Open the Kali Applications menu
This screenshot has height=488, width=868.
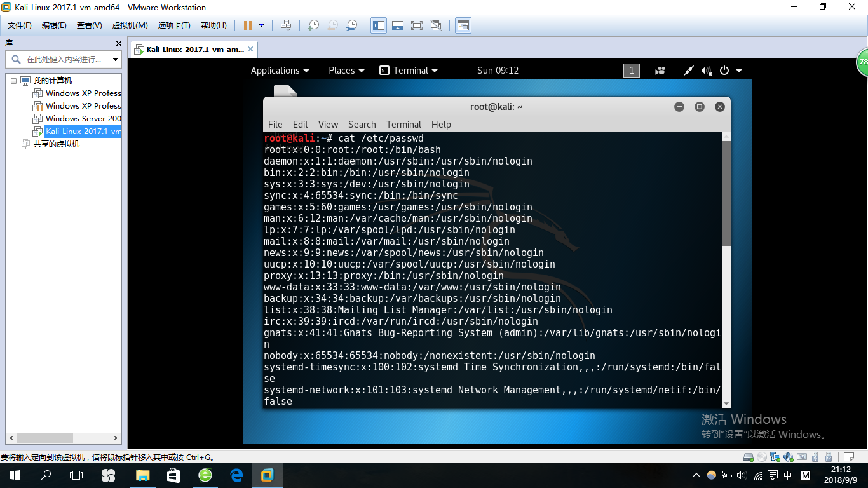(280, 71)
